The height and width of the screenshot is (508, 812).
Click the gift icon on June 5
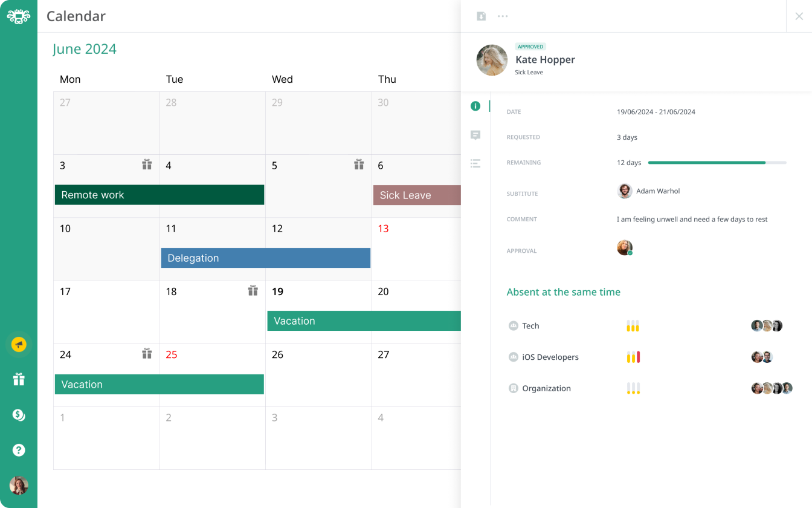(x=359, y=164)
